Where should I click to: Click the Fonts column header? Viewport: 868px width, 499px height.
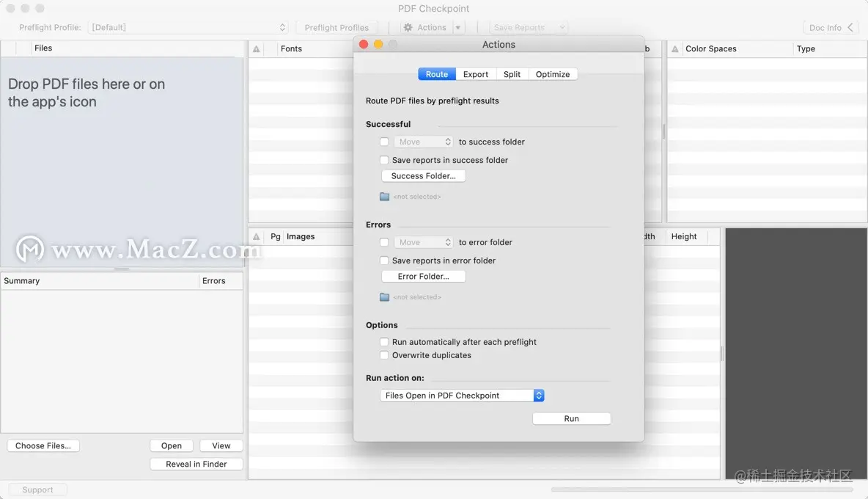coord(291,48)
